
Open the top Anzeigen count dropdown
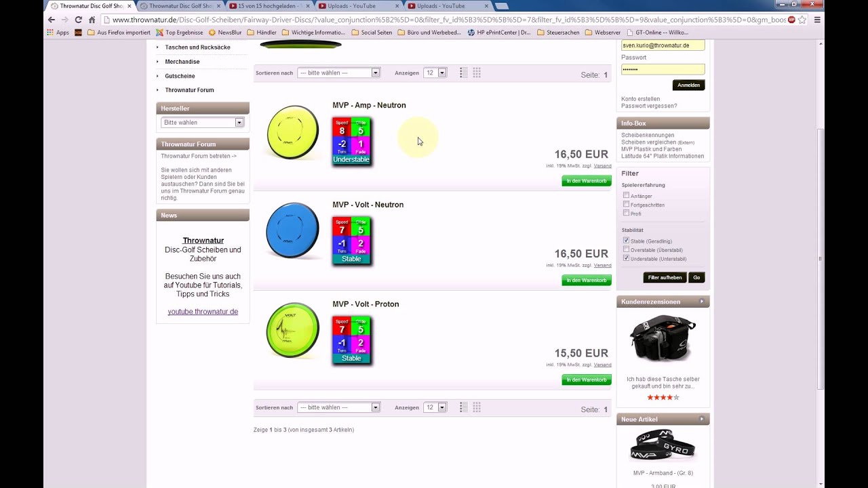pos(435,73)
